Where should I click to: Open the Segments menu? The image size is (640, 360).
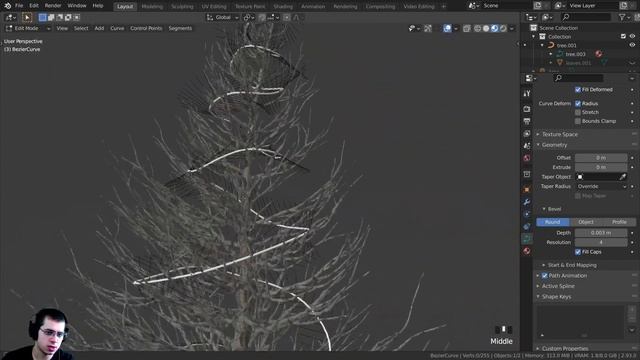tap(180, 28)
